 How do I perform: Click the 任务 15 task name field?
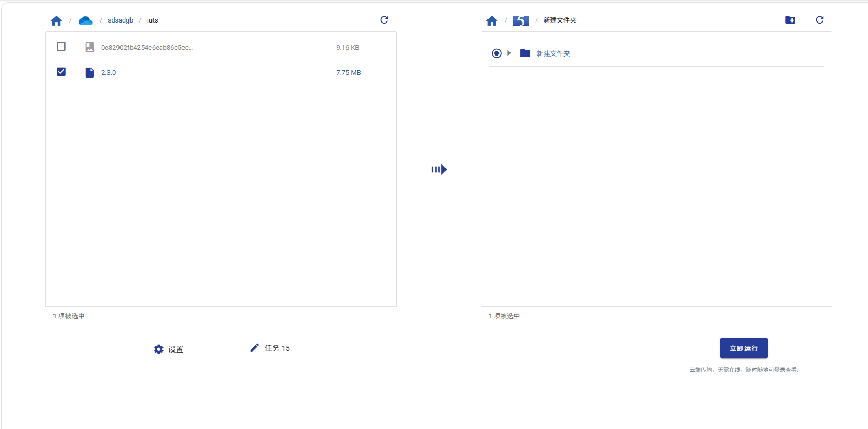(302, 348)
